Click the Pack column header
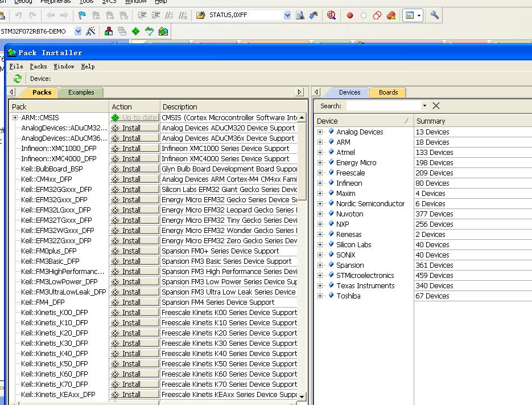532x405 pixels. [59, 107]
